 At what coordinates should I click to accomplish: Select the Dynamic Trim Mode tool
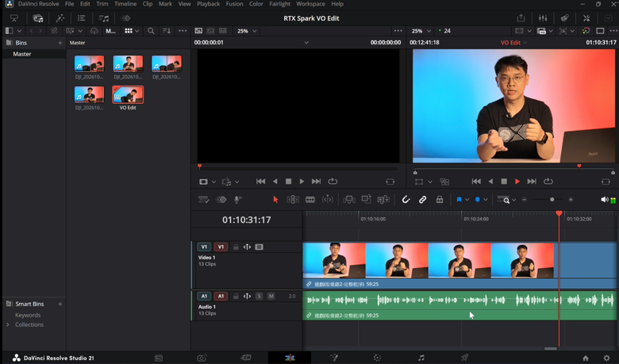tap(327, 200)
